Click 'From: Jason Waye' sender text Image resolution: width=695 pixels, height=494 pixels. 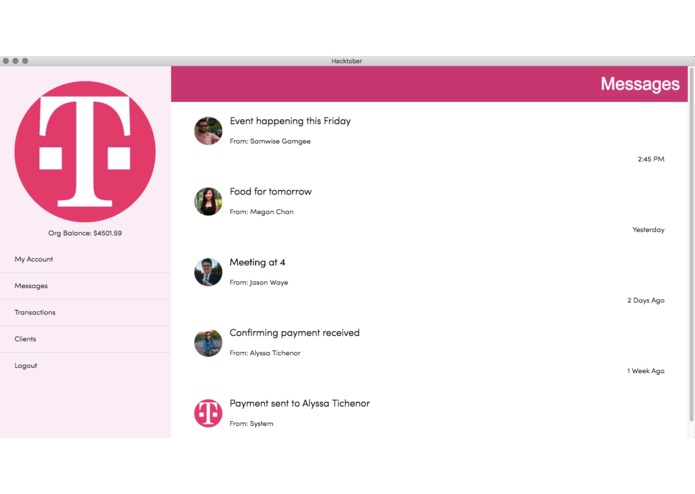click(259, 282)
